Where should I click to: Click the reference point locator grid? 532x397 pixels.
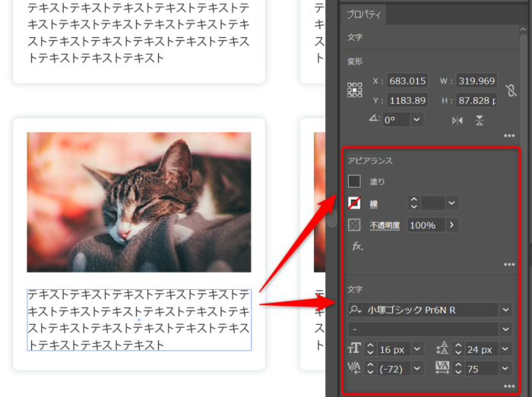click(355, 90)
